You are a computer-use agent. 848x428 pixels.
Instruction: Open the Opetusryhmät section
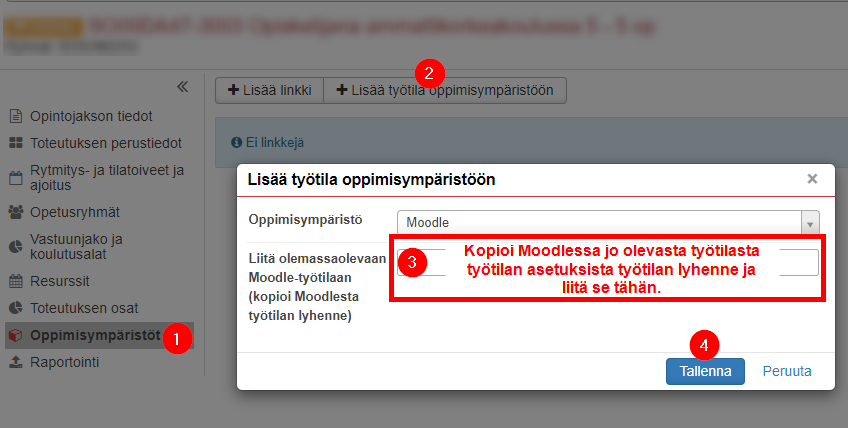pyautogui.click(x=75, y=212)
